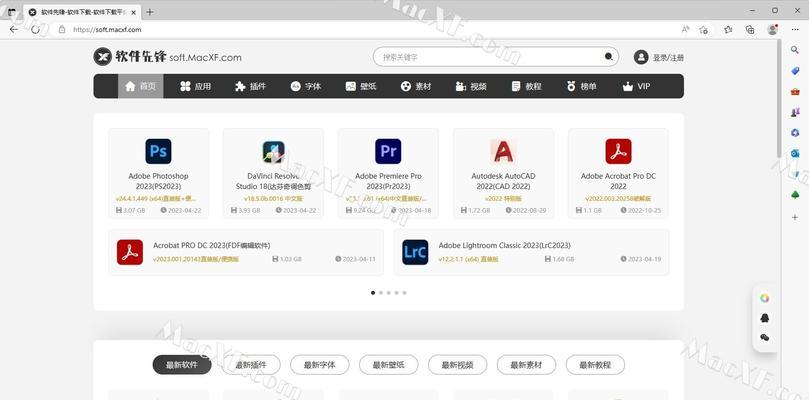Image resolution: width=809 pixels, height=400 pixels.
Task: Select the 最新插件 tab
Action: coord(251,365)
